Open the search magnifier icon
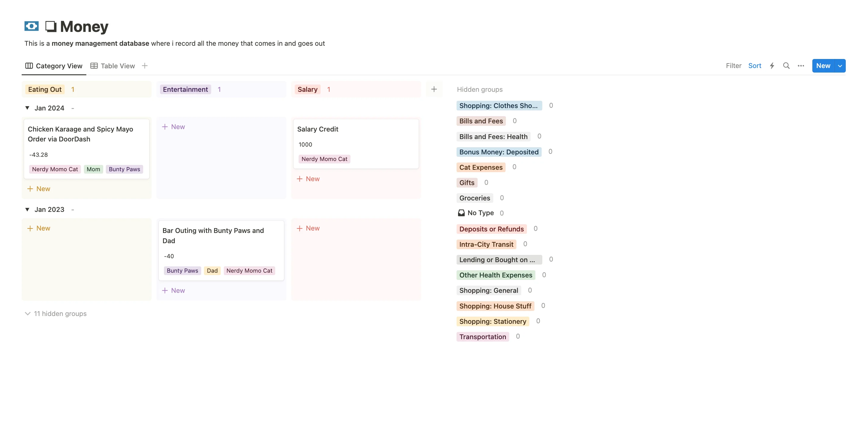The width and height of the screenshot is (868, 443). coord(786,66)
